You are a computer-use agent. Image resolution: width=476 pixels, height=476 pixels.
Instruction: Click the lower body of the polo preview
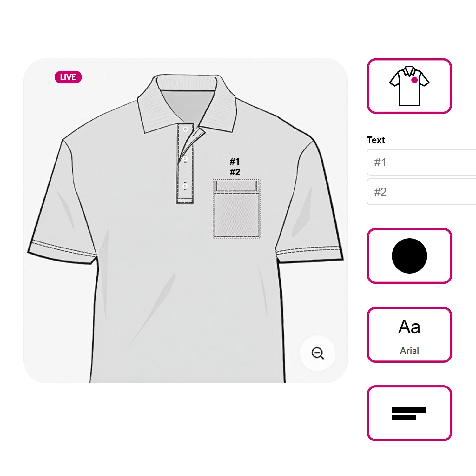187,317
